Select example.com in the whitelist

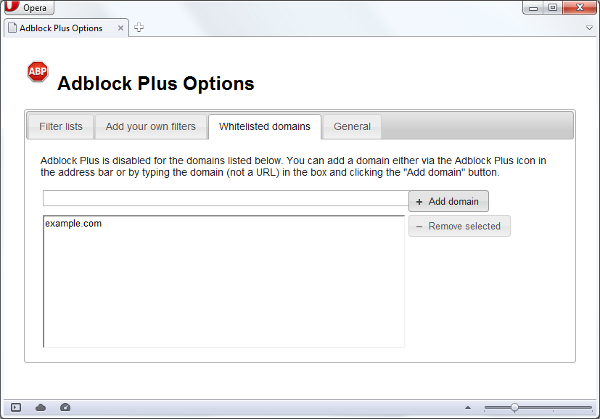[73, 224]
